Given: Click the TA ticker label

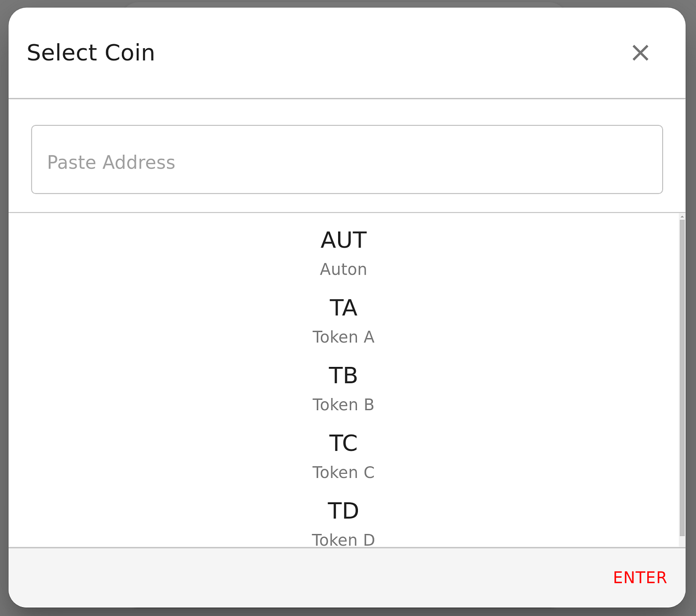Looking at the screenshot, I should (344, 307).
